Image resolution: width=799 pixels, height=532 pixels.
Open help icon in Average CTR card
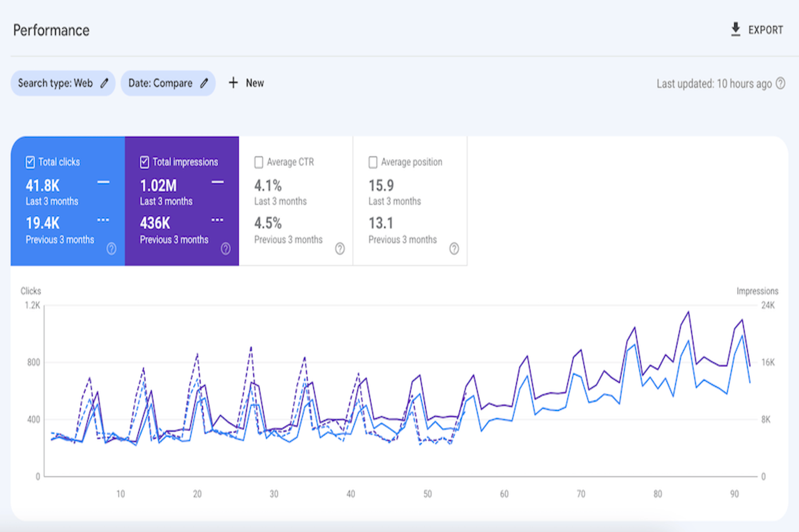pyautogui.click(x=340, y=249)
